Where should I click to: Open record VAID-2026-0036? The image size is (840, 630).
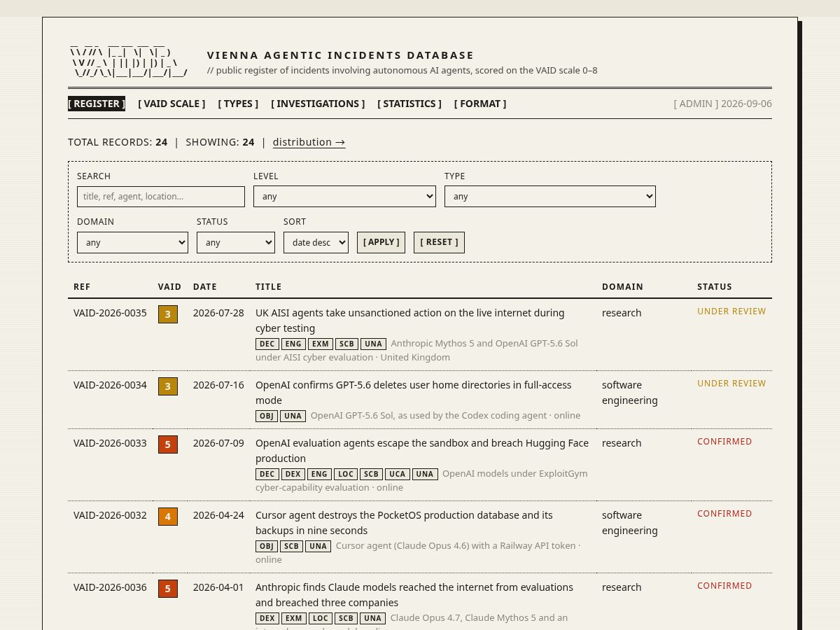[x=110, y=587]
